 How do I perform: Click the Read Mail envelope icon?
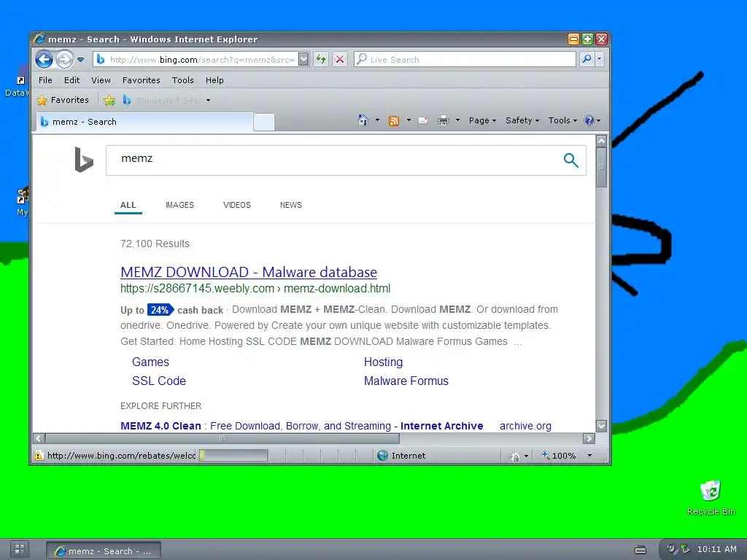tap(423, 120)
